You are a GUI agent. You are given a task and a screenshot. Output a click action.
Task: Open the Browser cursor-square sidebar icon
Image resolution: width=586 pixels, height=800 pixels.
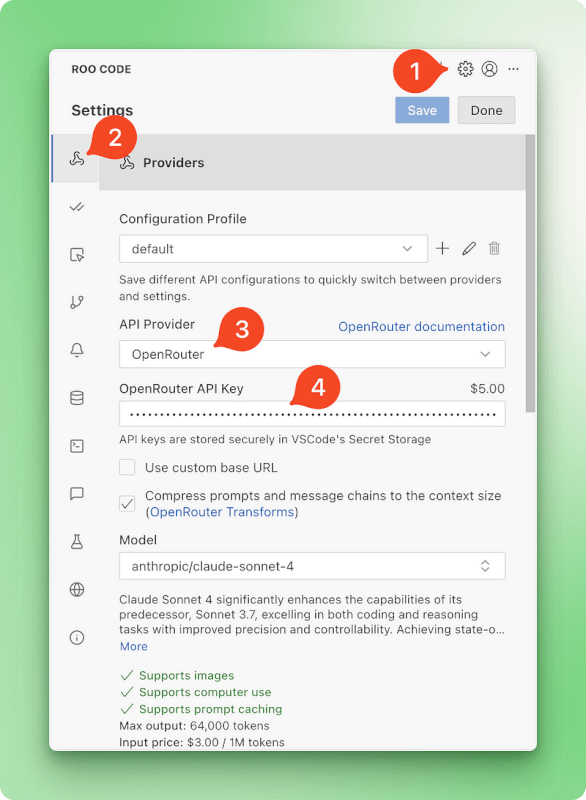point(77,254)
